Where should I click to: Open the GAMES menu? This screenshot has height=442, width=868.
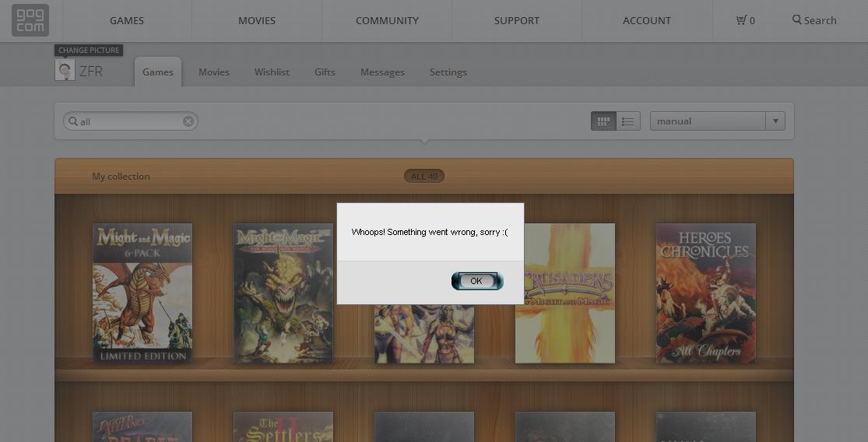click(127, 20)
